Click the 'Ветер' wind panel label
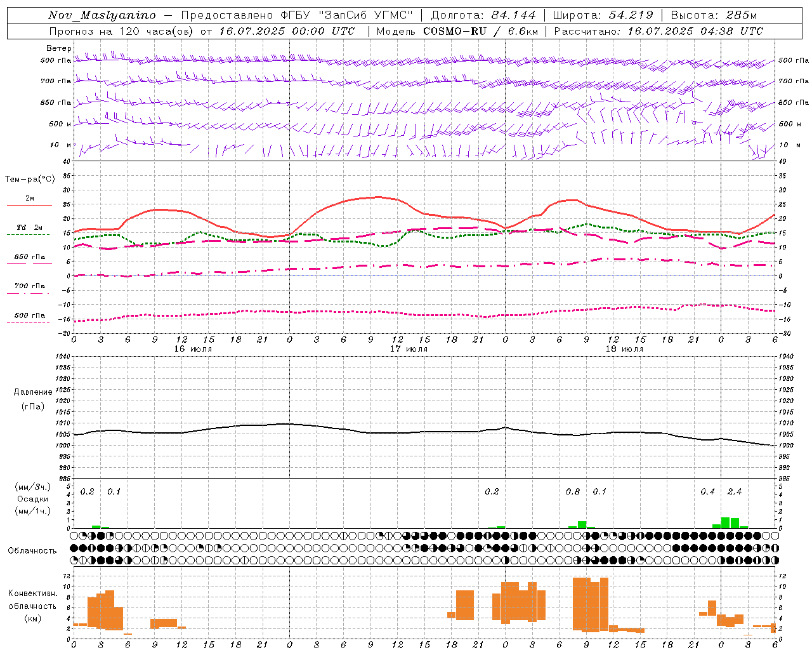The image size is (812, 650). [59, 48]
